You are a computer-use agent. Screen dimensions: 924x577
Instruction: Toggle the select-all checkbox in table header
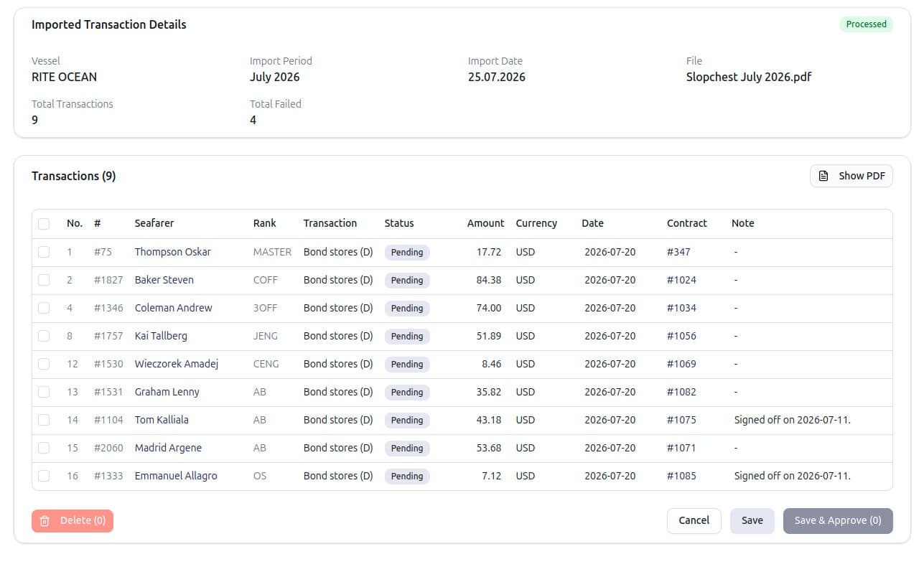click(44, 224)
